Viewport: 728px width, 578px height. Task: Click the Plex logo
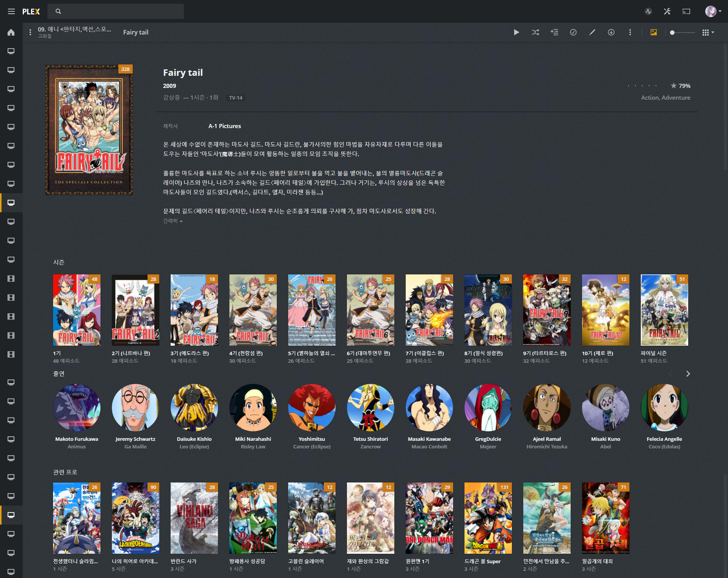[x=31, y=11]
